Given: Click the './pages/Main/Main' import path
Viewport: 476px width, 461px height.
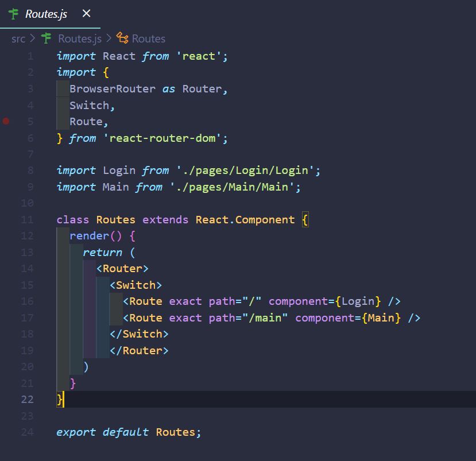Looking at the screenshot, I should coord(232,187).
